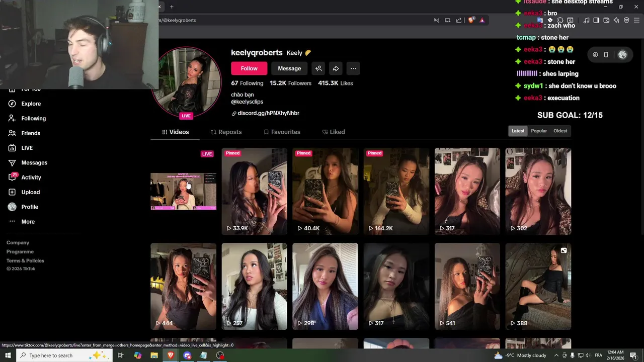The width and height of the screenshot is (644, 362).
Task: Switch to the Liked tab
Action: [x=334, y=132]
